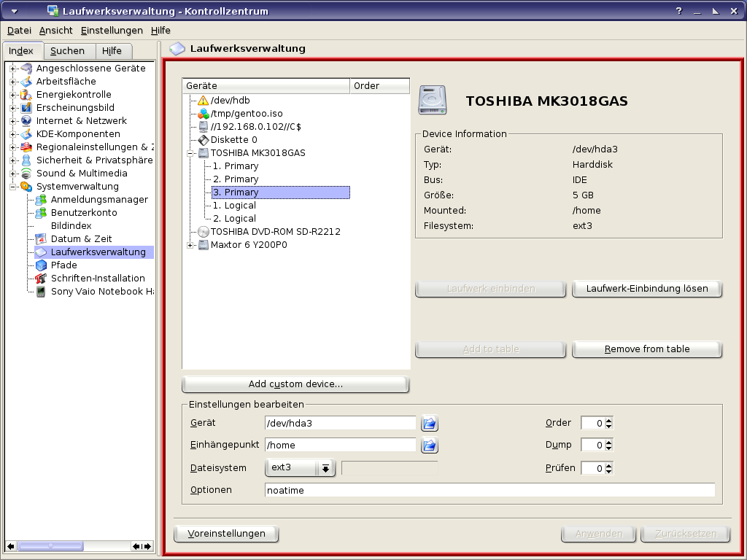Click the Optionen noatime input field

click(489, 490)
